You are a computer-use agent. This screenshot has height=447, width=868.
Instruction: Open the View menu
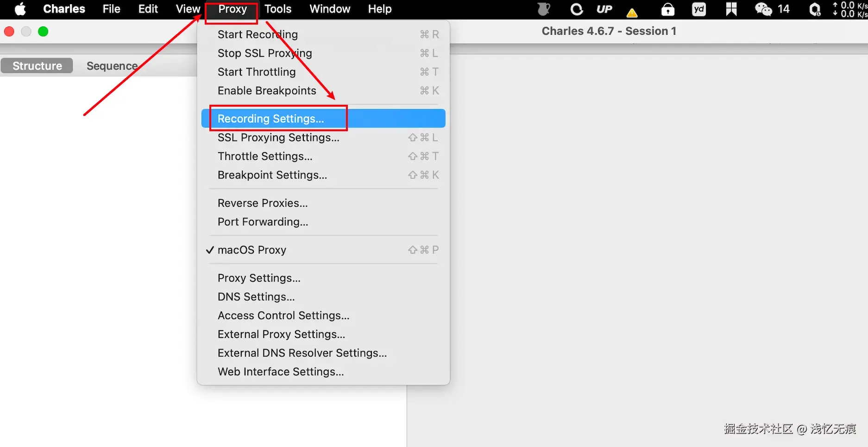[188, 9]
